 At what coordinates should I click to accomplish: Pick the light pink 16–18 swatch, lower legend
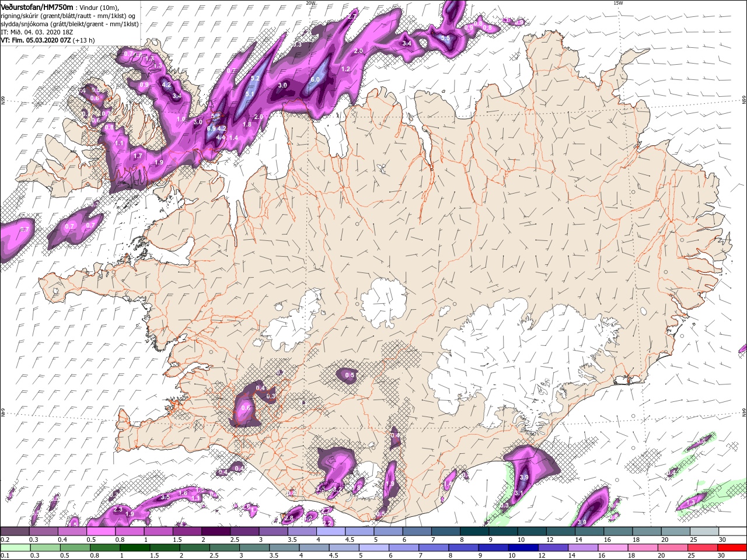[x=614, y=547]
